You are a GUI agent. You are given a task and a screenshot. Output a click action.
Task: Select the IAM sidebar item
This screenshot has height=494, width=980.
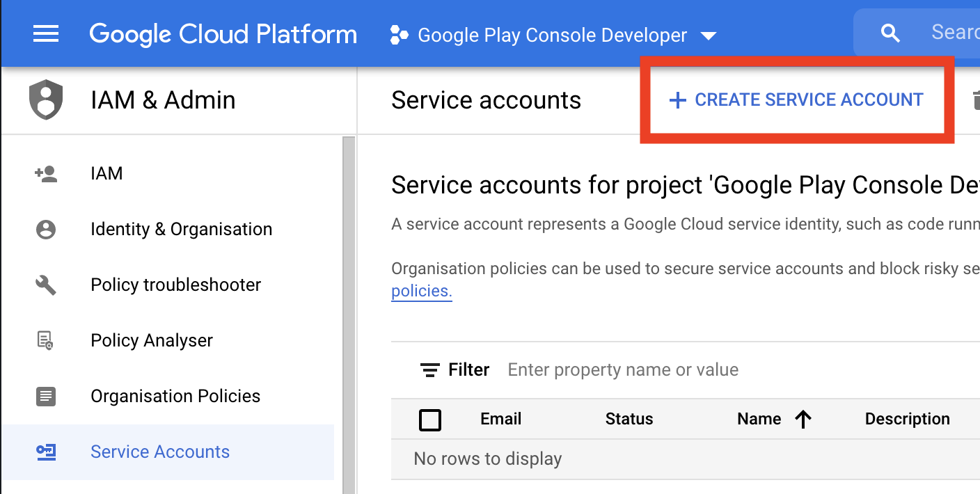106,173
